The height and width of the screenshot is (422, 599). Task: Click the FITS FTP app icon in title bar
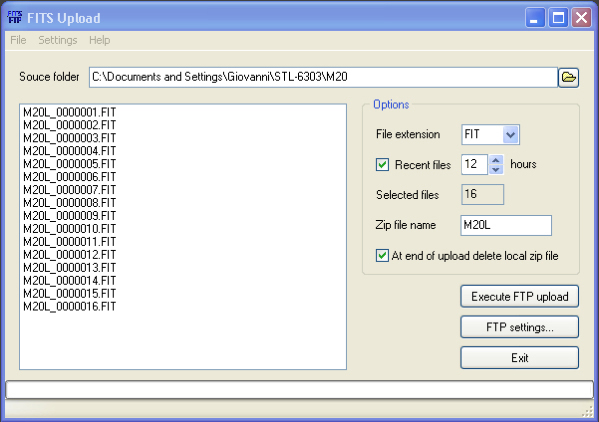coord(15,18)
